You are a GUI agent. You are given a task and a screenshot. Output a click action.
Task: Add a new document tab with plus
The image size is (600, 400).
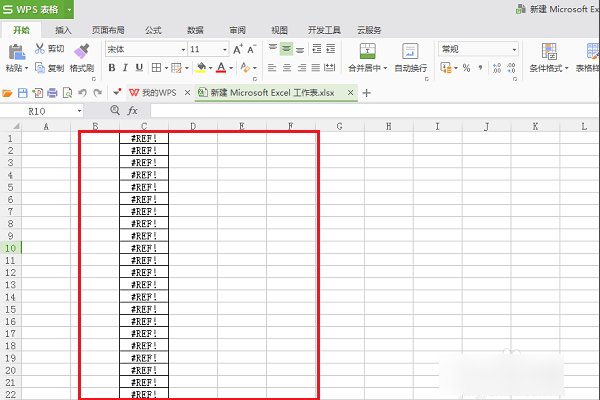366,93
